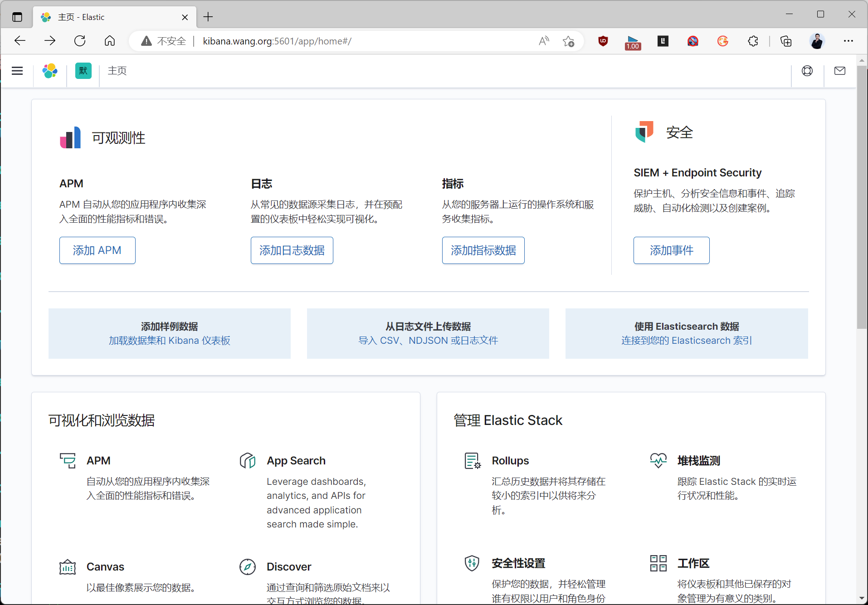Click the Observability bar-chart logo
868x605 pixels.
[x=70, y=137]
